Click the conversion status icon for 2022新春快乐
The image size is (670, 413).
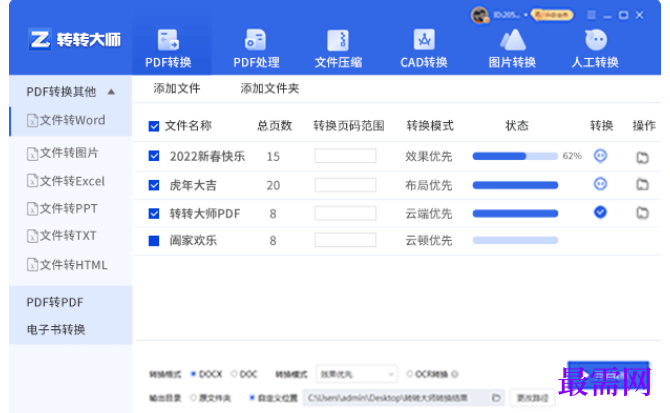[600, 156]
